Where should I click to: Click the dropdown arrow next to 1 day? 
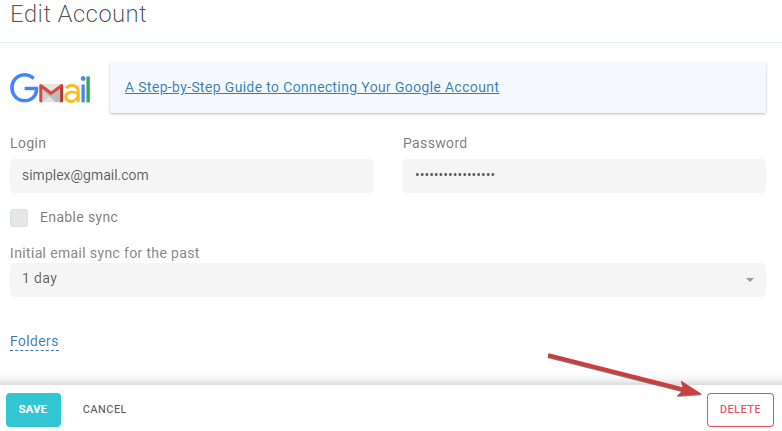pos(750,280)
